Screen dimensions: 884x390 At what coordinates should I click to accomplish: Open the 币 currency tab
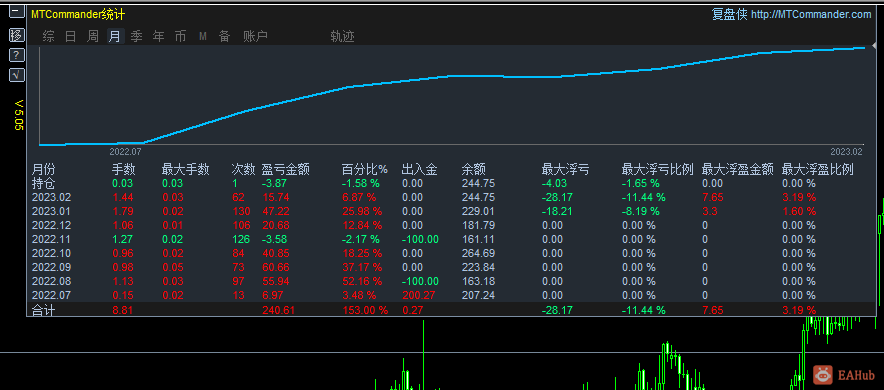[180, 37]
